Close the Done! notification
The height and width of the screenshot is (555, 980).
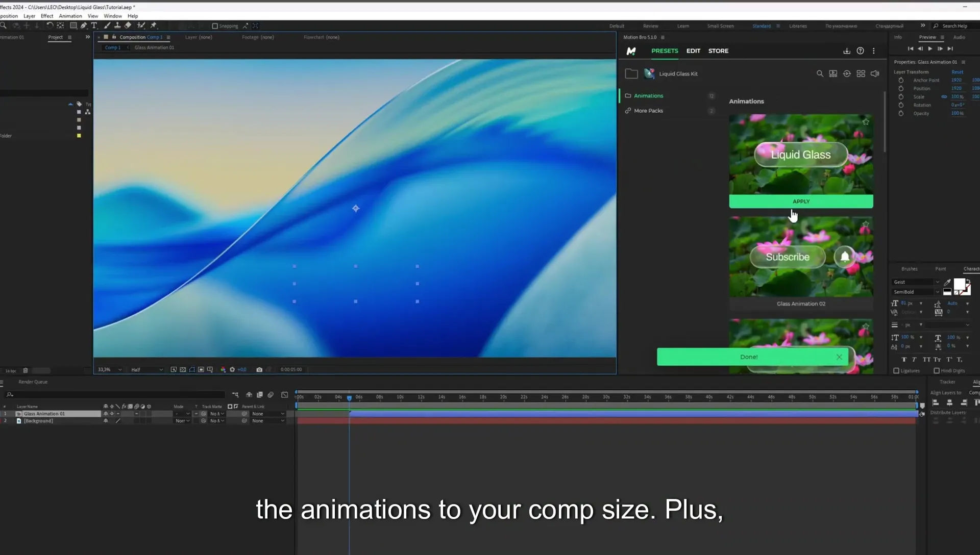(x=839, y=357)
